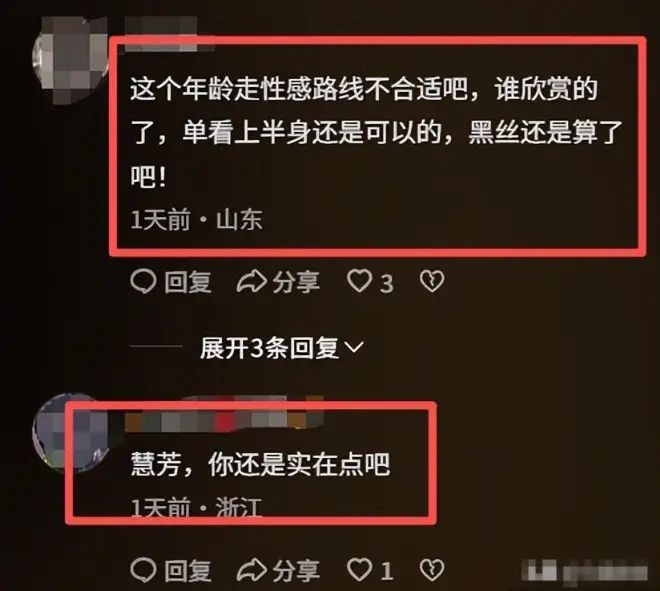This screenshot has width=660, height=591.
Task: Click 回复 text under Zhejiang comment
Action: coord(188,570)
